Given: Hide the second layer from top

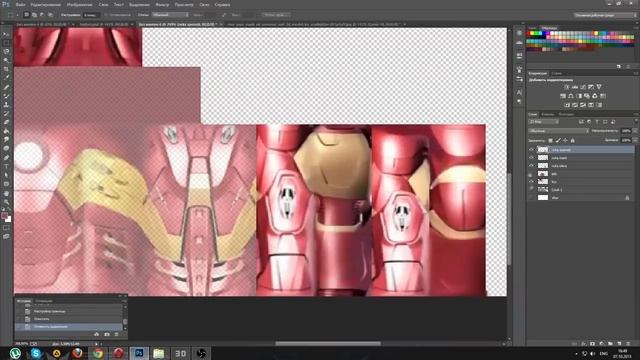Looking at the screenshot, I should click(x=531, y=158).
